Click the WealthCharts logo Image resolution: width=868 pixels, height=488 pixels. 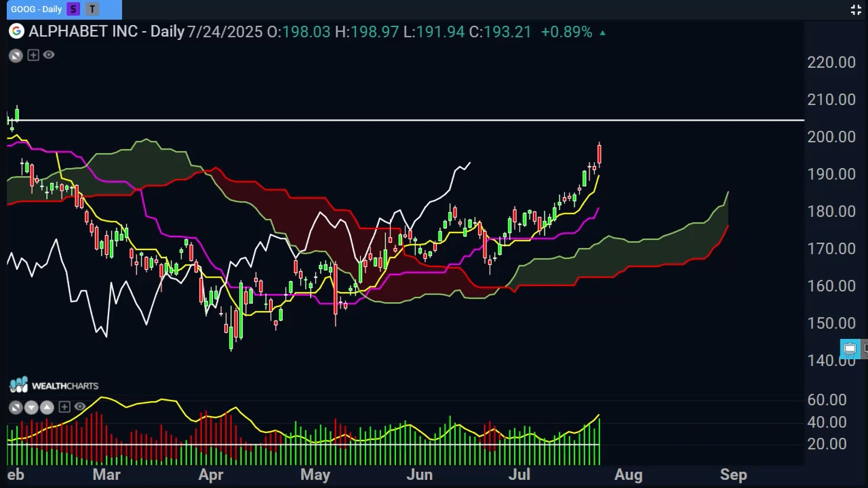tap(54, 385)
